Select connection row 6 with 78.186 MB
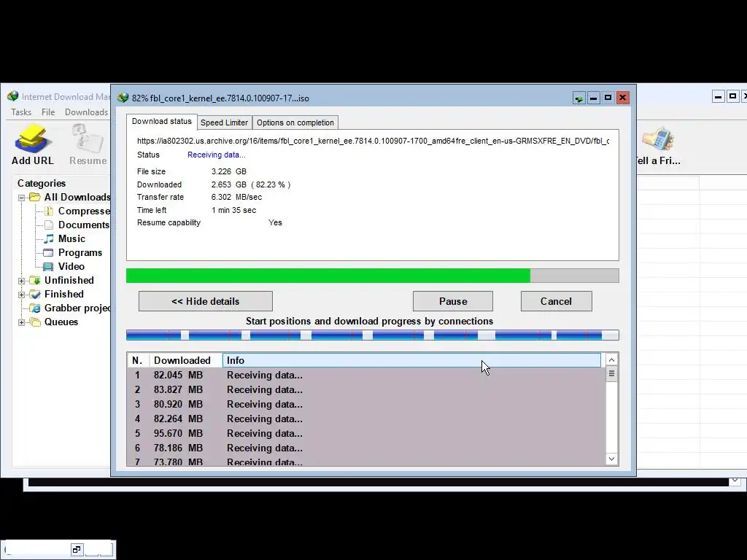 [366, 448]
